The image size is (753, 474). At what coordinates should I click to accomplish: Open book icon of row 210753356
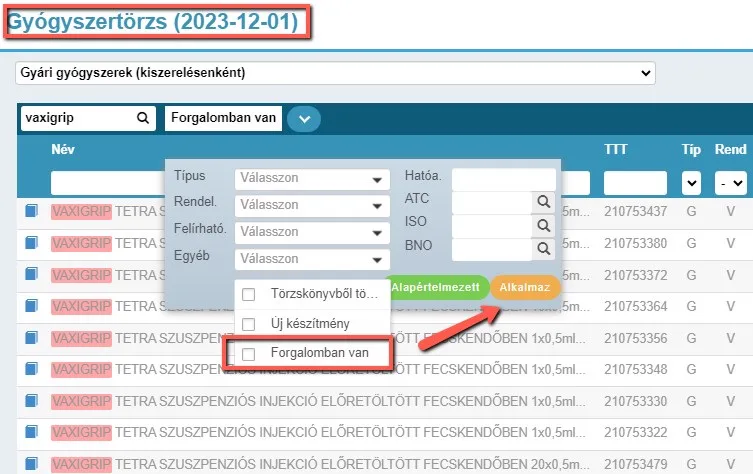coord(31,338)
